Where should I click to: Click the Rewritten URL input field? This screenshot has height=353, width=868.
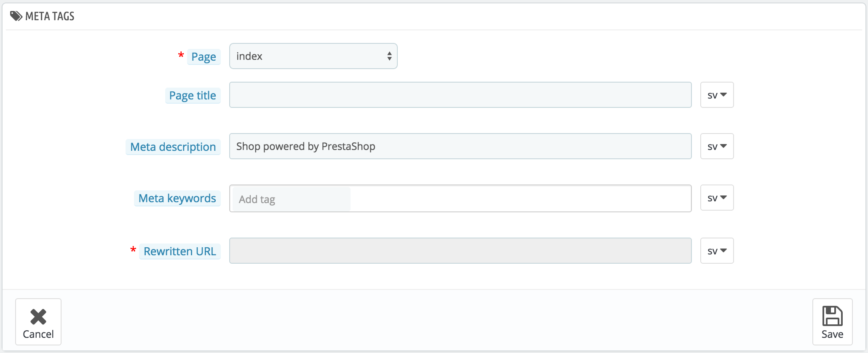(460, 251)
